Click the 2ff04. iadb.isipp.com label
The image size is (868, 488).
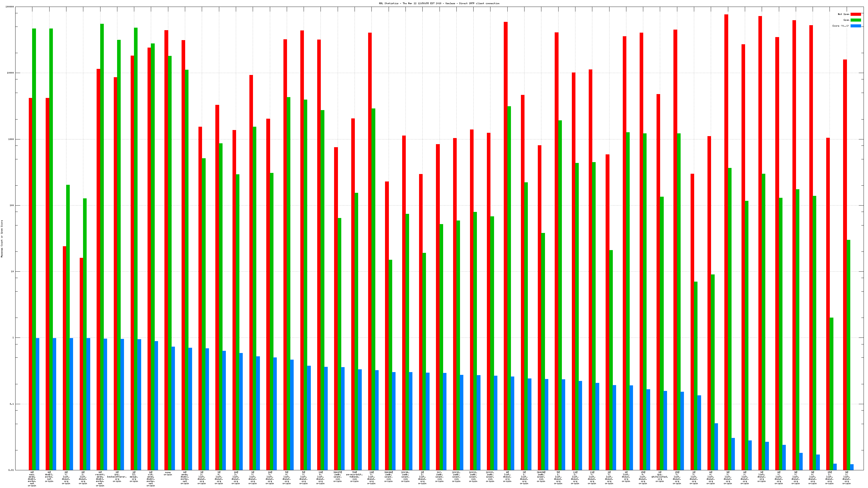click(x=405, y=477)
